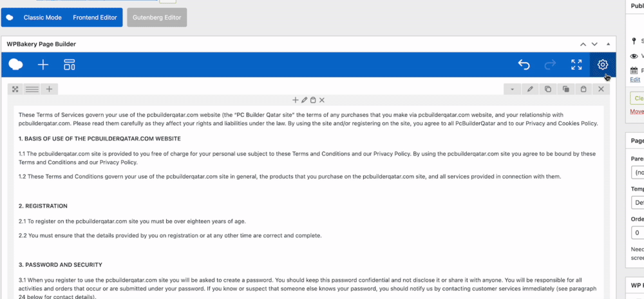Click the Order input field showing 0
This screenshot has height=299, width=644.
[x=638, y=233]
